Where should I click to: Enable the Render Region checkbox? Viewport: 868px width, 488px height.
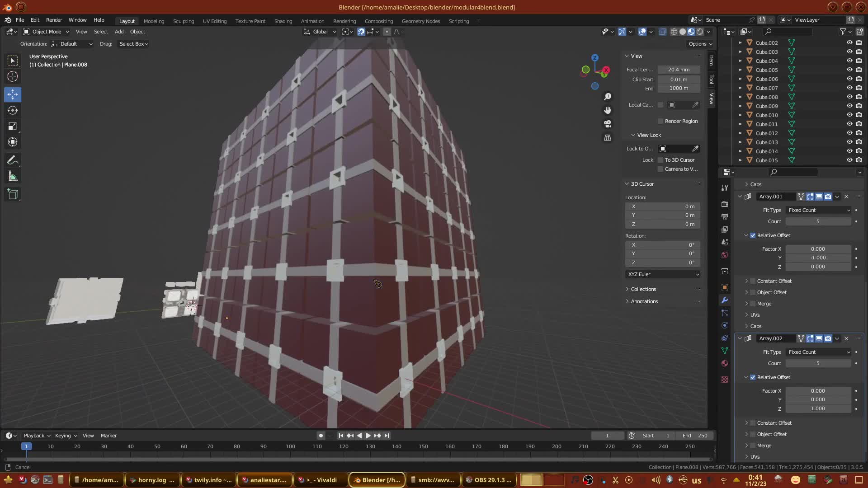pyautogui.click(x=660, y=121)
